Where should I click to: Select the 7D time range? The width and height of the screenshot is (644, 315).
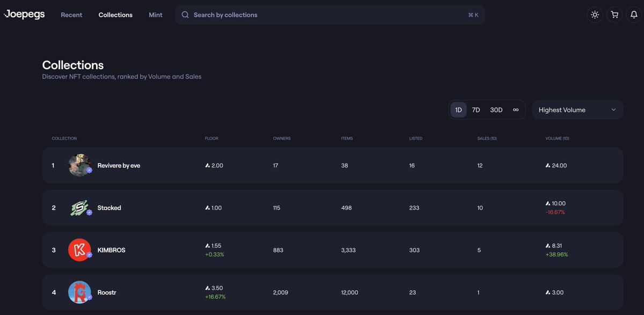(476, 110)
